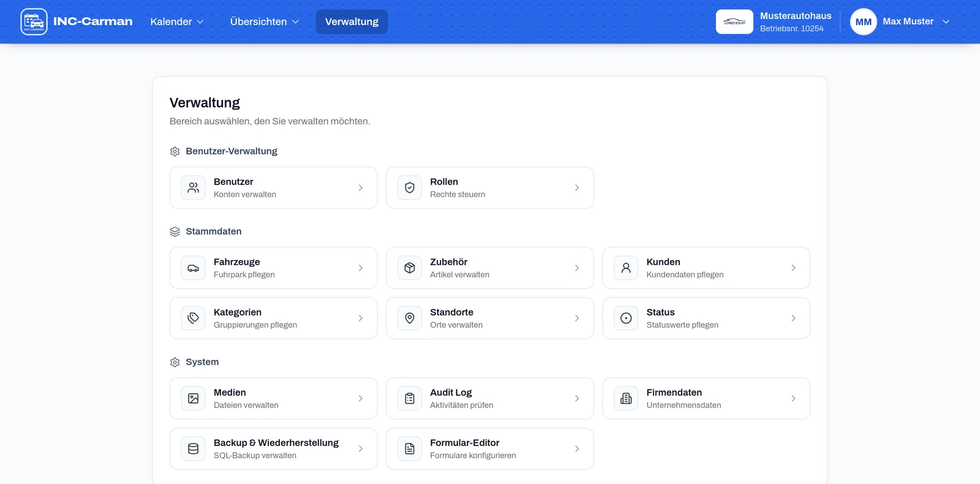Click the System section heading

pos(202,362)
